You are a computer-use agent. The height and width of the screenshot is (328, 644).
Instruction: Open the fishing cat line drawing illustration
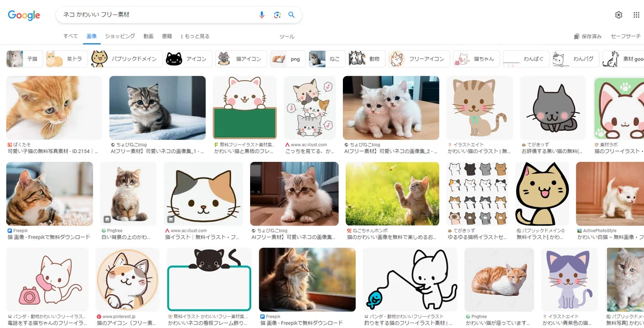click(x=410, y=279)
